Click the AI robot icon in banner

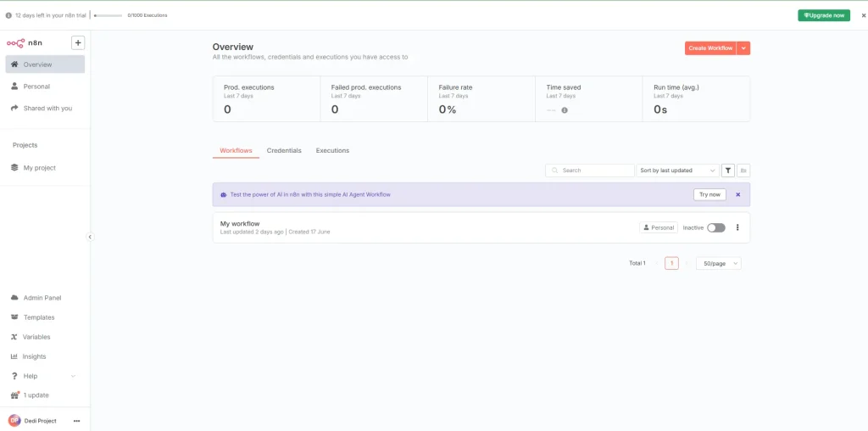click(x=224, y=195)
